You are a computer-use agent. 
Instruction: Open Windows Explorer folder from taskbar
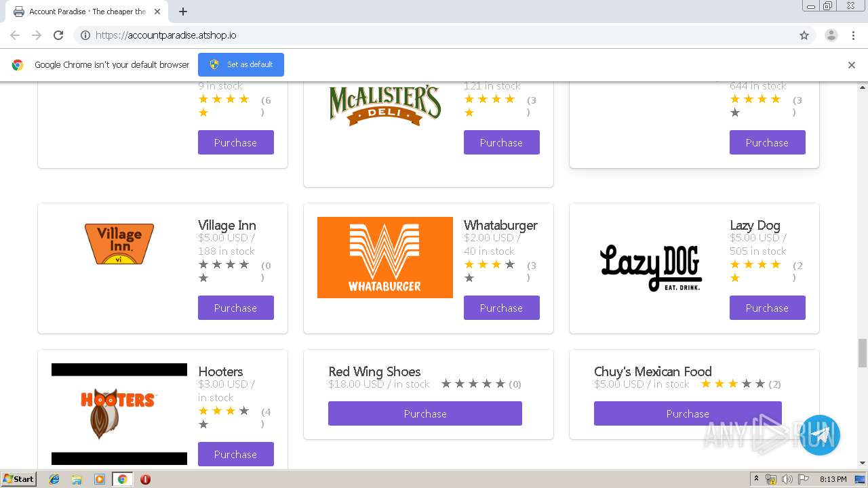pyautogui.click(x=77, y=479)
